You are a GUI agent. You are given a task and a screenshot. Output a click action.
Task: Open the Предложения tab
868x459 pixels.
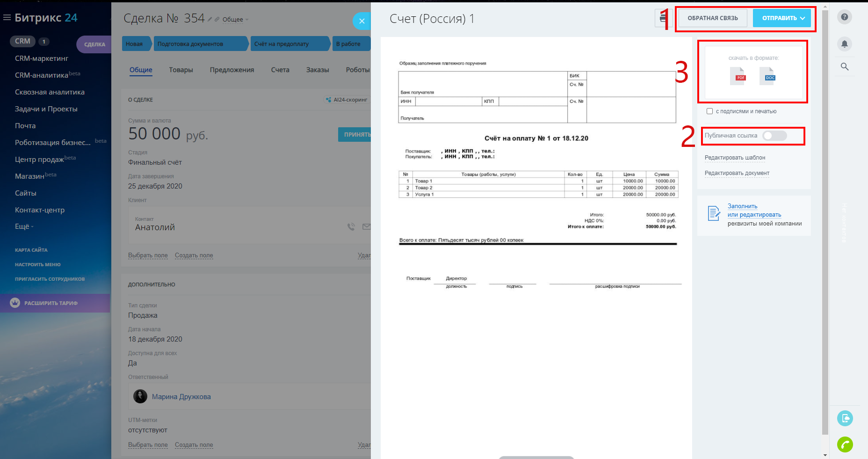[x=232, y=70]
